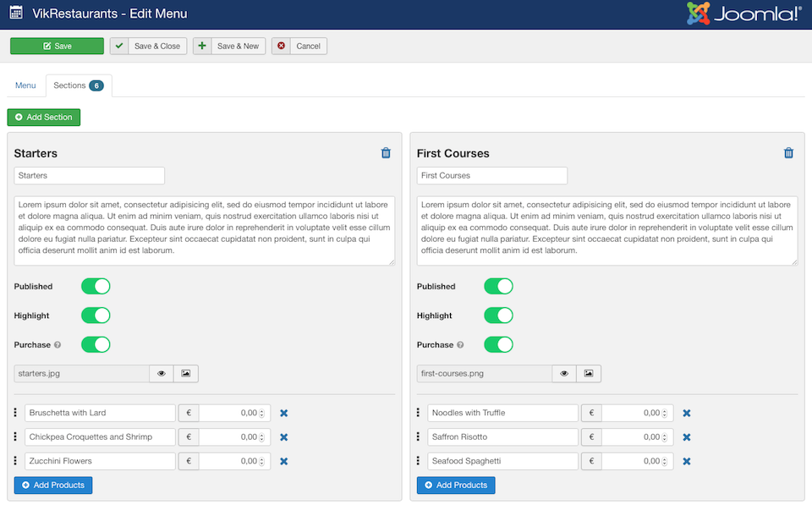Screen dimensions: 812x505
Task: Click the plus icon beside Save & New
Action: point(202,46)
